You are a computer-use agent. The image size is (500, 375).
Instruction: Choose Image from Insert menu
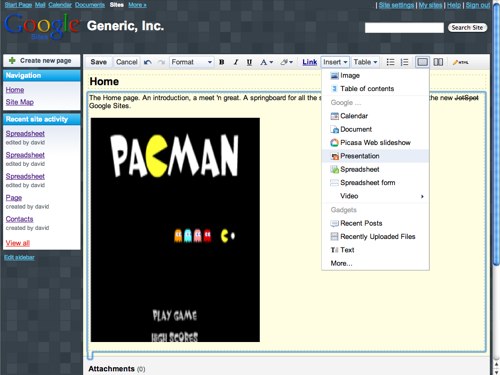(375, 76)
